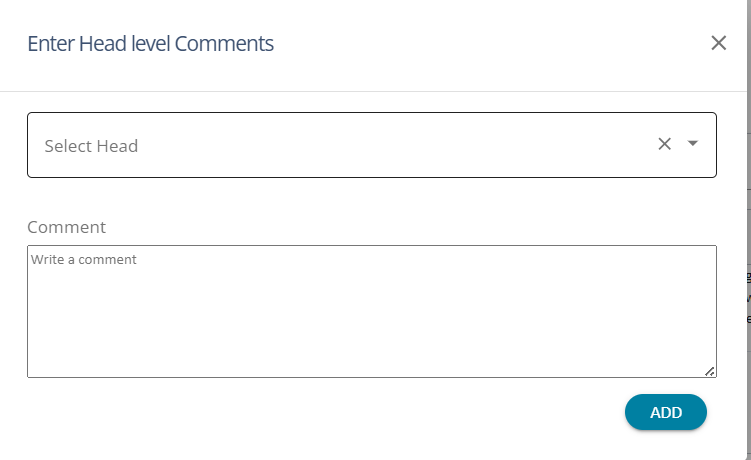
Task: Click the center of the comment textarea
Action: 371,311
